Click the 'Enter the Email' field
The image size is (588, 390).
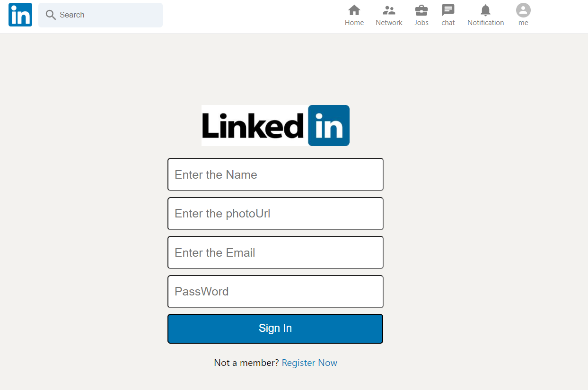pyautogui.click(x=275, y=252)
